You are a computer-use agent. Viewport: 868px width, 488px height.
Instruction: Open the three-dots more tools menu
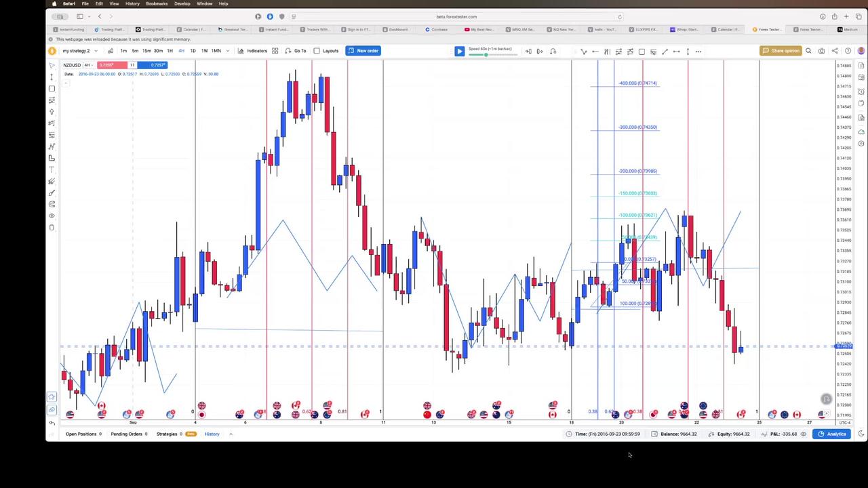pos(698,52)
